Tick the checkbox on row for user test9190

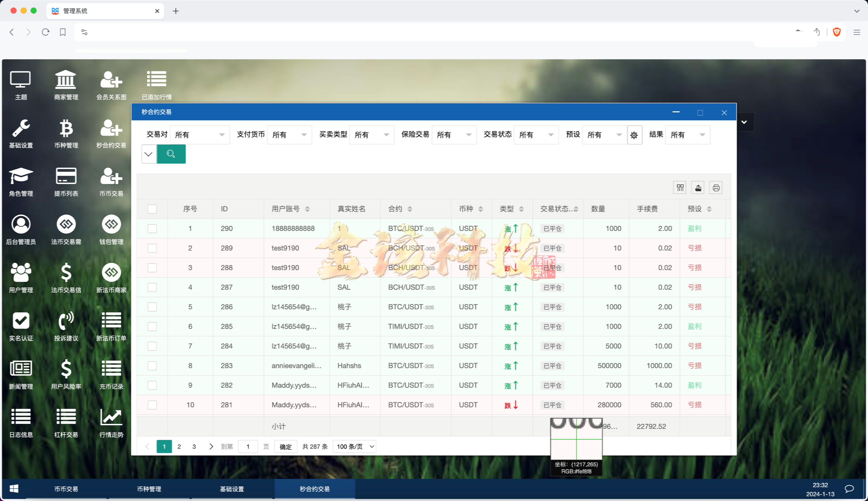pos(152,248)
